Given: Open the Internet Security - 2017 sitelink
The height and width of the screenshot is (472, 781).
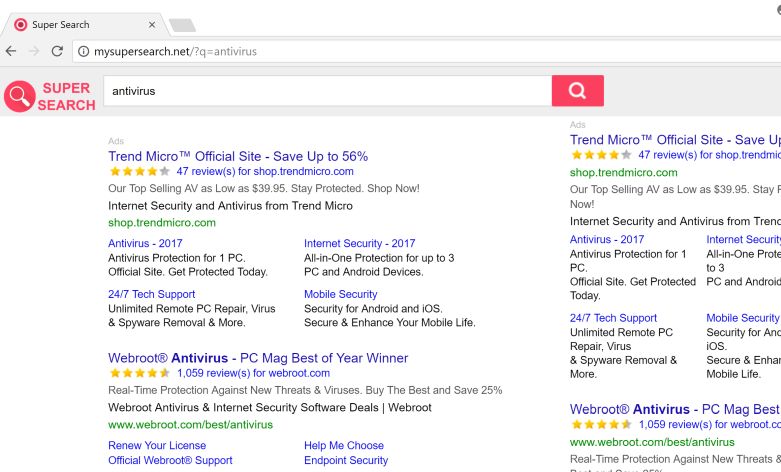Looking at the screenshot, I should point(359,243).
